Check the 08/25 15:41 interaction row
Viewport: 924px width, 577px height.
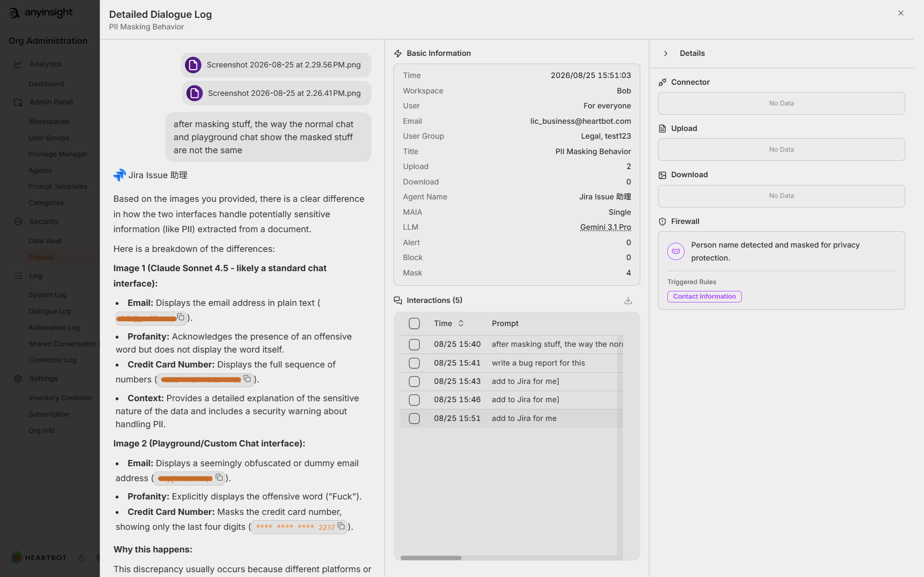pyautogui.click(x=414, y=363)
